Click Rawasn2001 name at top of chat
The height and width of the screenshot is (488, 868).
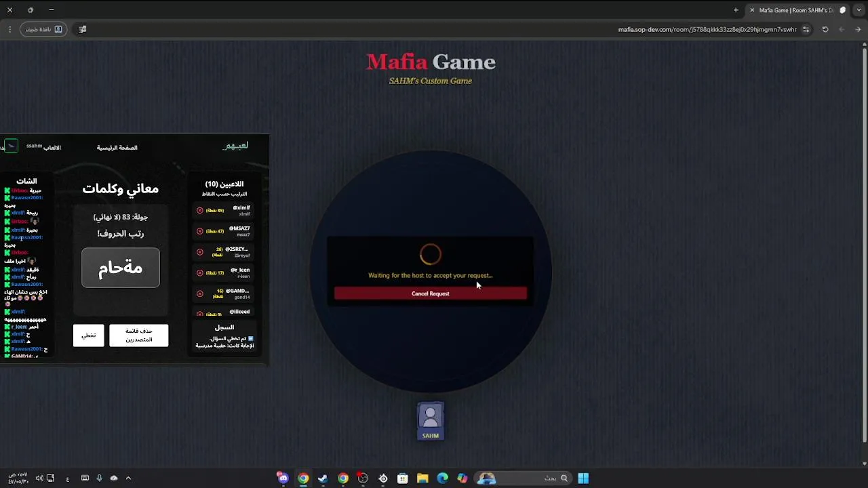tap(27, 197)
